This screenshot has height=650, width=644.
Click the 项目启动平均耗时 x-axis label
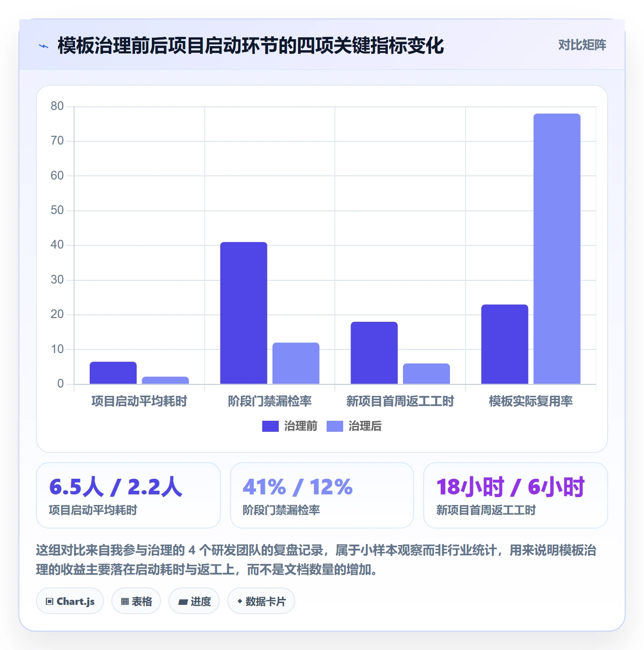pos(139,401)
